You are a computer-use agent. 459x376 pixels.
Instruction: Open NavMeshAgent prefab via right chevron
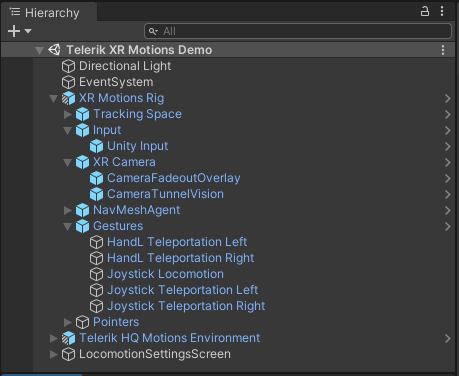[448, 210]
